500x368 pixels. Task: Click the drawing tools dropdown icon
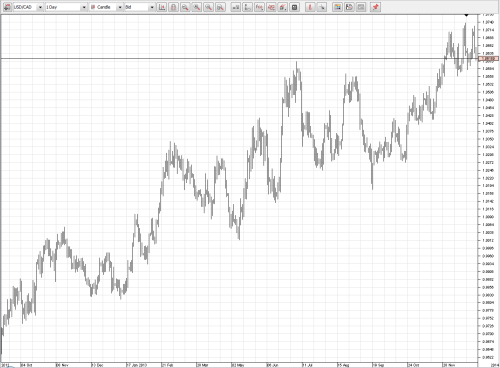283,7
